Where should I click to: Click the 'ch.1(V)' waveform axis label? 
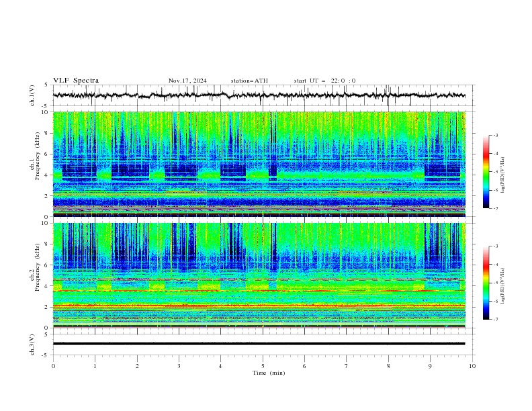(32, 95)
